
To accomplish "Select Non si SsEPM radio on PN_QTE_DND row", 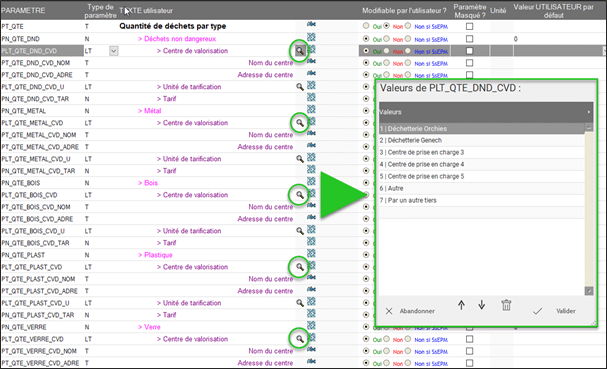I will tap(408, 39).
